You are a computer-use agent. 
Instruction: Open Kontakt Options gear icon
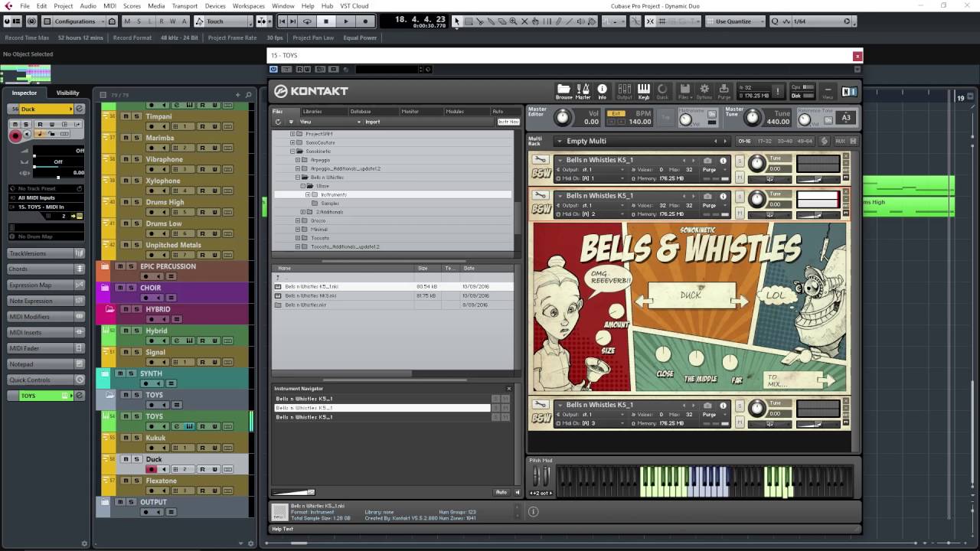tap(704, 90)
